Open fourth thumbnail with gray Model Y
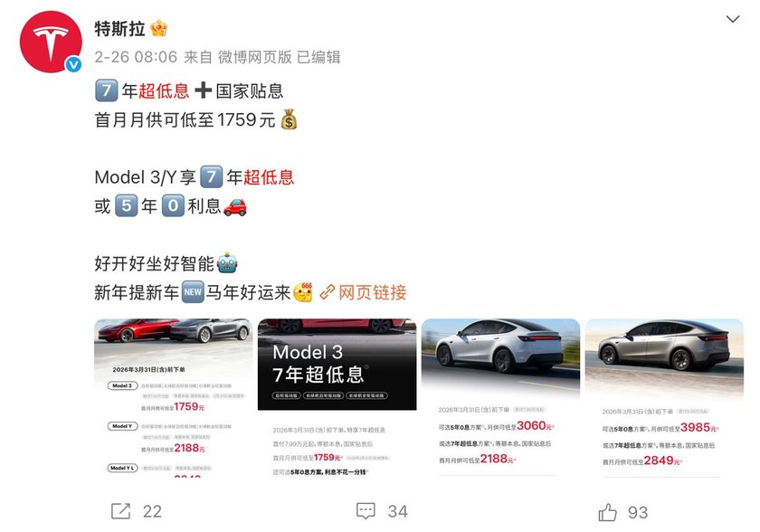Image resolution: width=760 pixels, height=532 pixels. point(664,398)
